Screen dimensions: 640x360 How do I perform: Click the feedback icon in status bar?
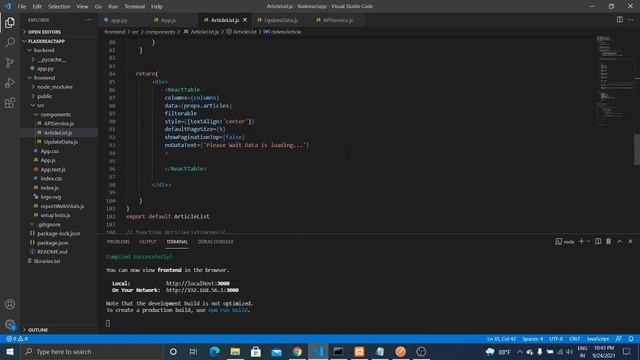pyautogui.click(x=619, y=339)
